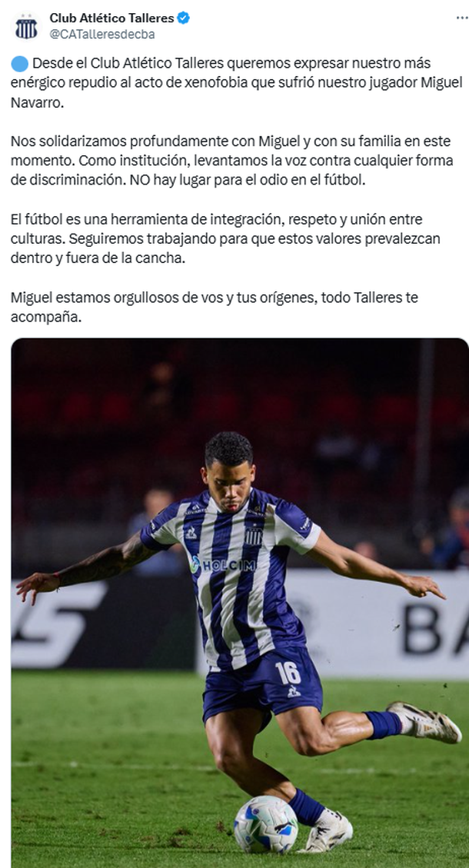Open the attached player photo
The width and height of the screenshot is (469, 868).
click(240, 603)
